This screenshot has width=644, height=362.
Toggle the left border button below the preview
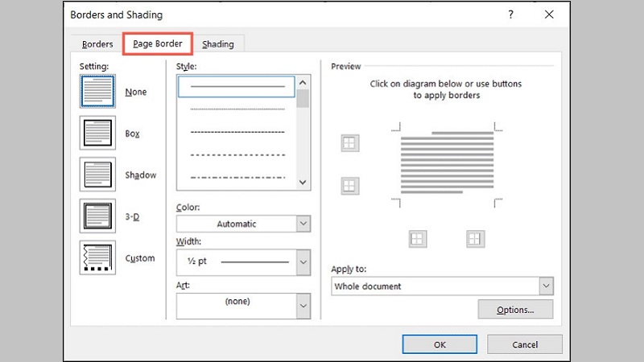coord(417,238)
